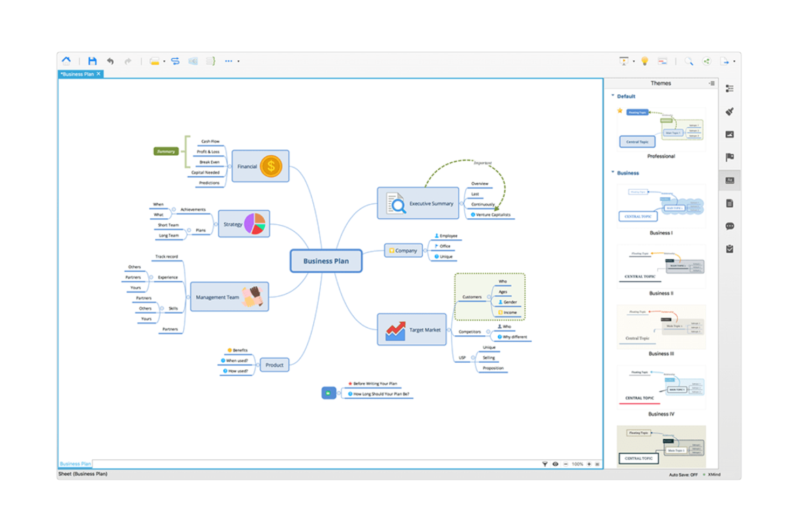798x532 pixels.
Task: Export the map with the export icon
Action: [x=725, y=61]
